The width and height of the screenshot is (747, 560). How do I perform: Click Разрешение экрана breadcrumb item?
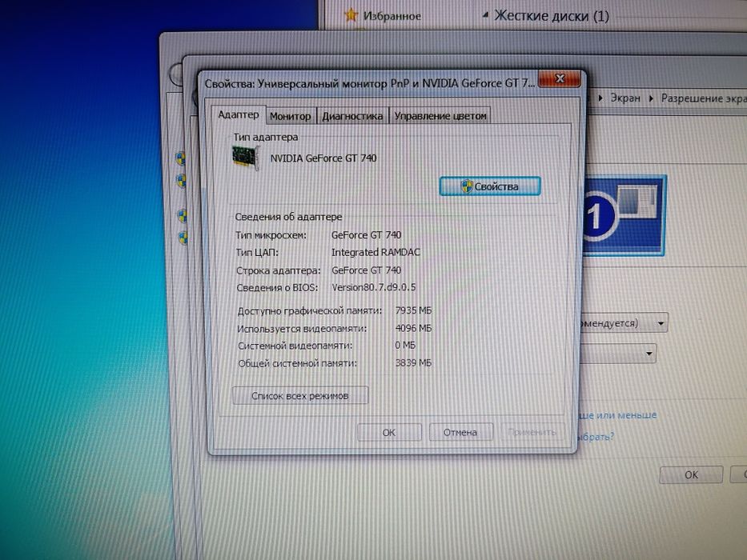pyautogui.click(x=704, y=98)
